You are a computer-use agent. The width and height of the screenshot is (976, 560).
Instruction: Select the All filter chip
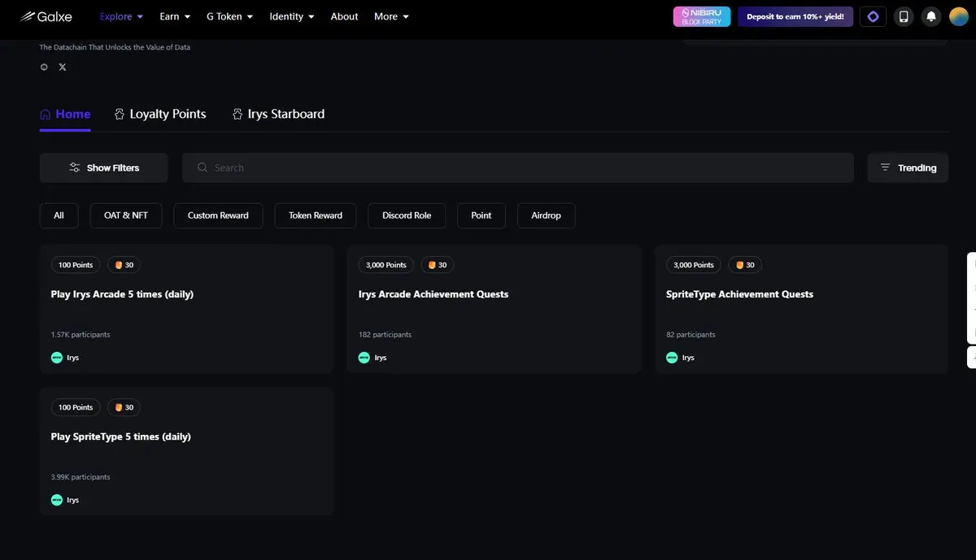[x=59, y=215]
